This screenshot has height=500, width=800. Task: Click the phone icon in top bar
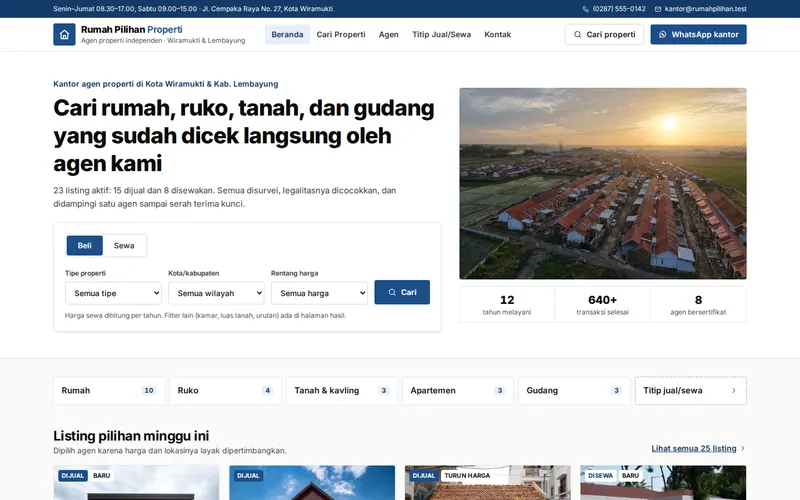pyautogui.click(x=585, y=9)
